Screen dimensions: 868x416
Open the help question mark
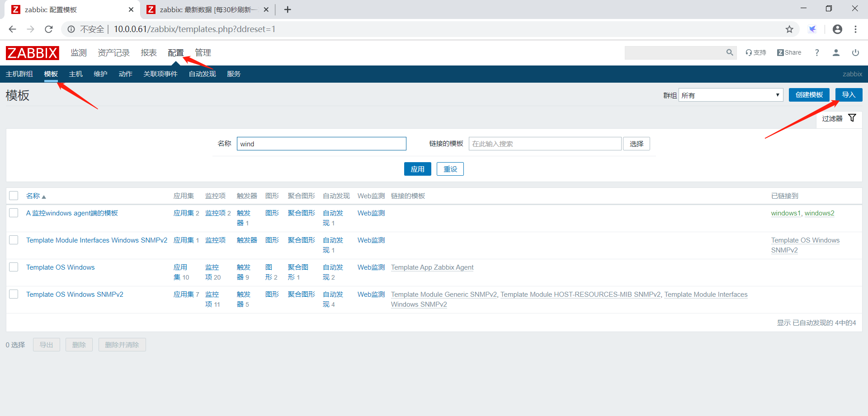tap(817, 52)
